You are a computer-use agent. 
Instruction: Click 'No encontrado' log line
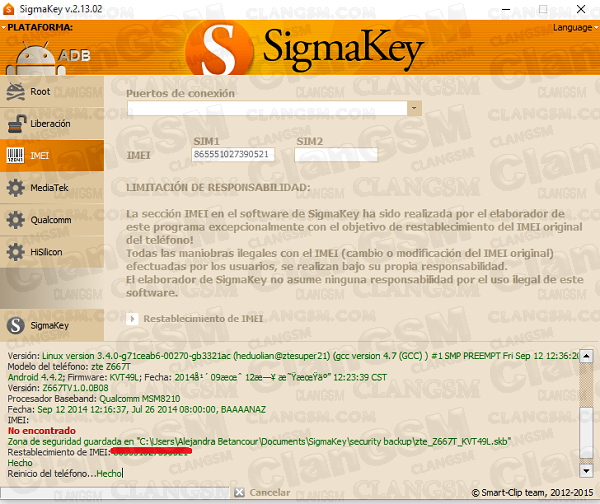[x=42, y=431]
